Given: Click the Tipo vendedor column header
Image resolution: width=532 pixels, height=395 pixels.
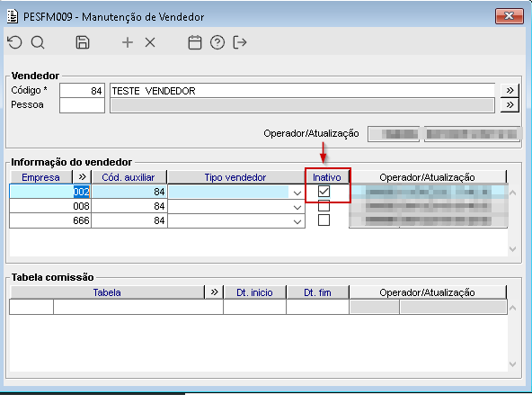Looking at the screenshot, I should click(x=235, y=177).
